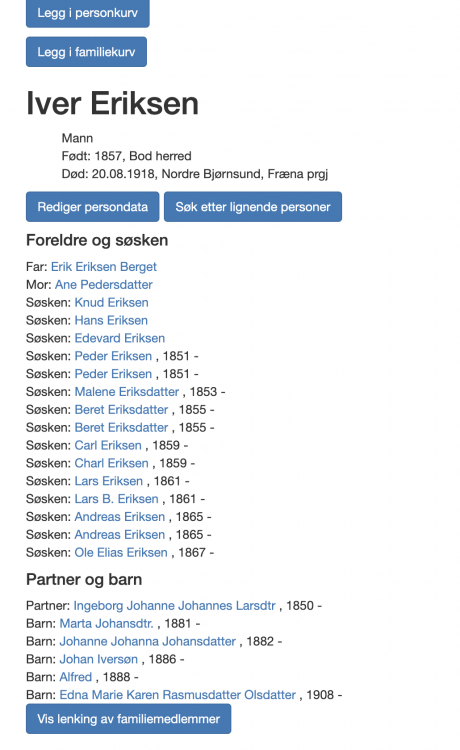View child Marta Johansdtr.

click(x=107, y=623)
